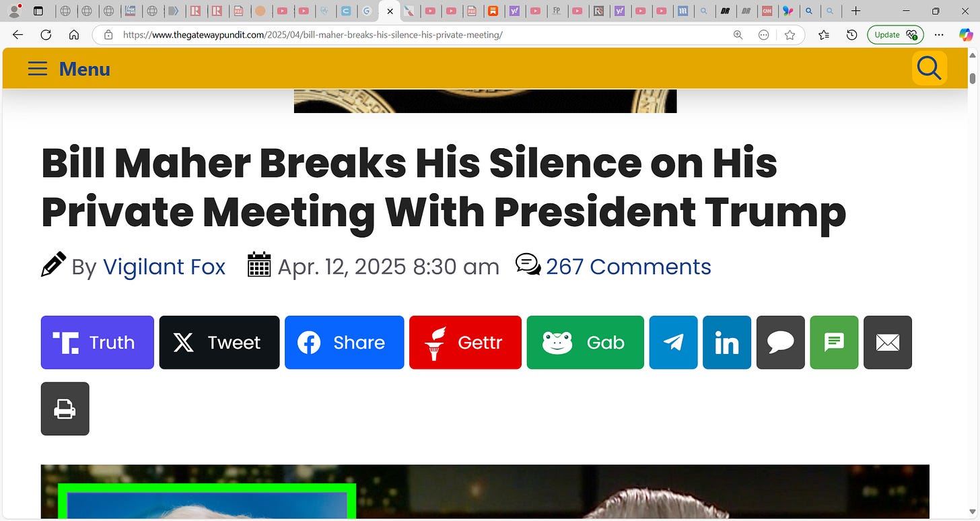Click the circled ellipsis in address bar
Image resolution: width=980 pixels, height=521 pixels.
pyautogui.click(x=763, y=35)
